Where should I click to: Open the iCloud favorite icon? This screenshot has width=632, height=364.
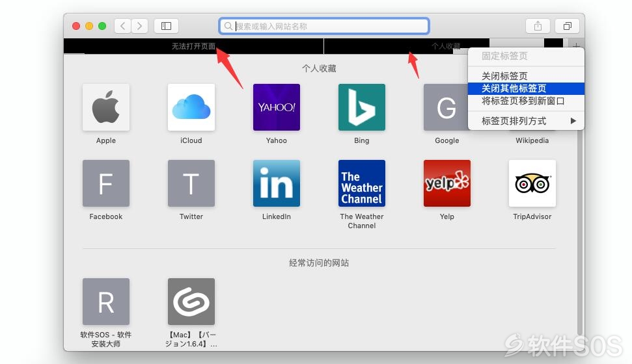click(191, 107)
